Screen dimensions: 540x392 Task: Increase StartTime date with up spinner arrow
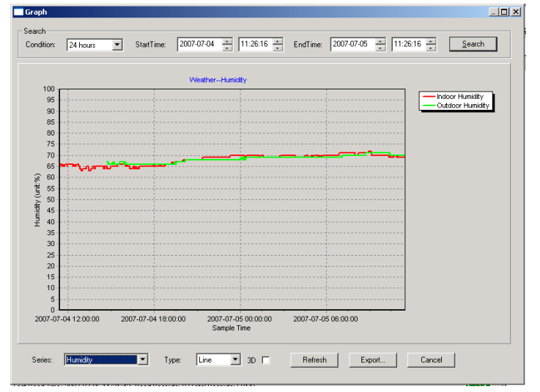coord(227,41)
